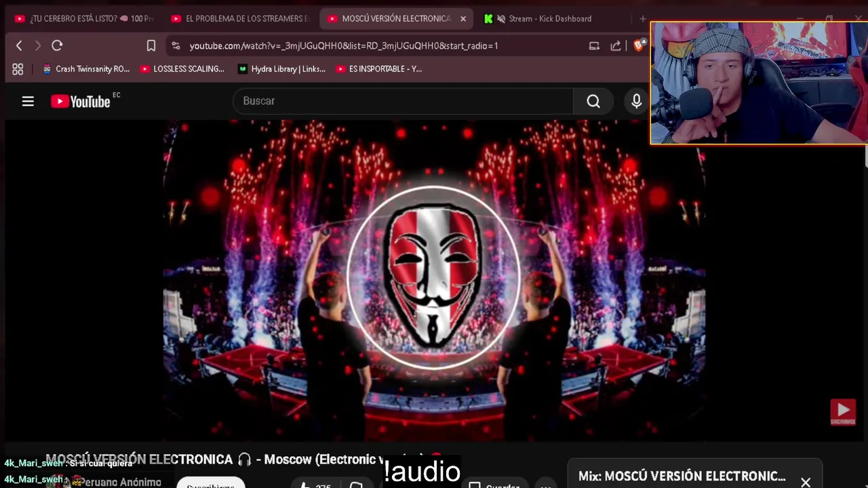Close the MOSCÚ VERSIÓN ELECTRONICA tab

pyautogui.click(x=463, y=18)
